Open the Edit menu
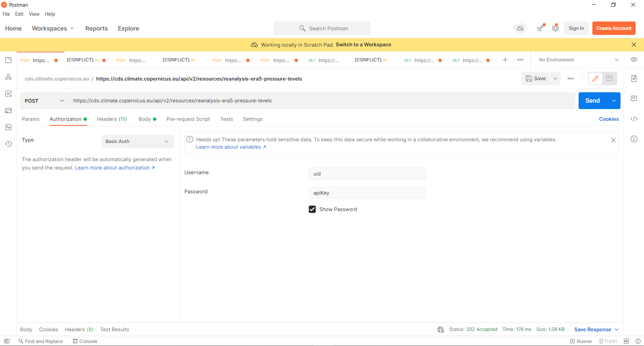The width and height of the screenshot is (644, 346). click(x=19, y=14)
